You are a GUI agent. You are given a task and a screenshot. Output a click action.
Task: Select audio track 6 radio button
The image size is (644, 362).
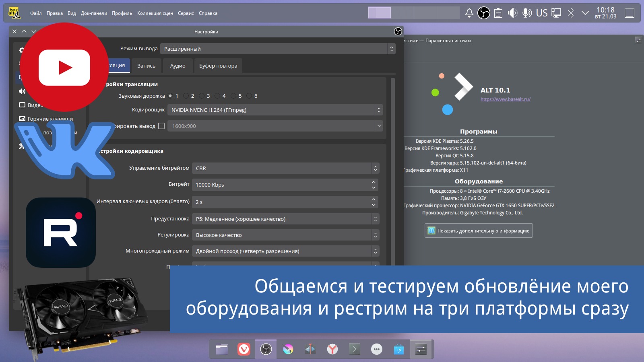(249, 96)
